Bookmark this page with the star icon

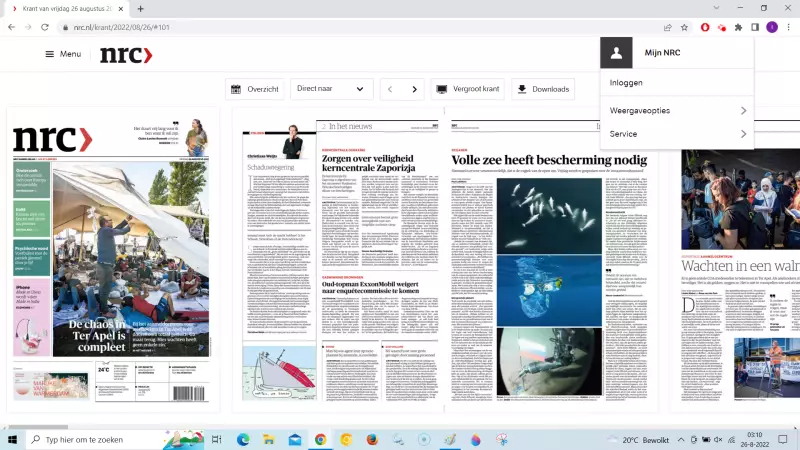pyautogui.click(x=685, y=27)
